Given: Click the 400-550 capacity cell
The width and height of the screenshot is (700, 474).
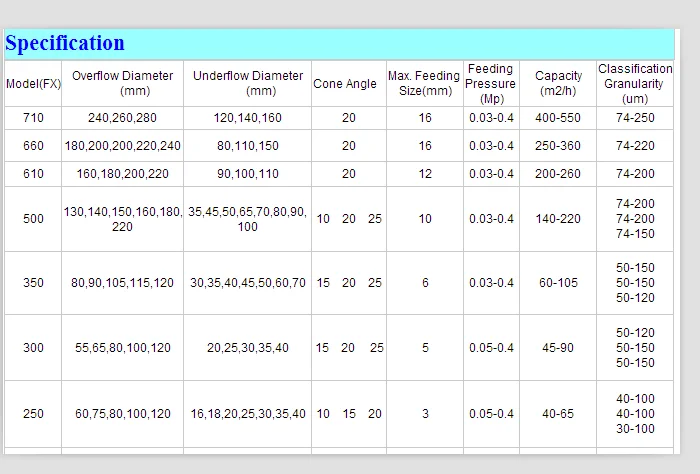Looking at the screenshot, I should (x=558, y=118).
